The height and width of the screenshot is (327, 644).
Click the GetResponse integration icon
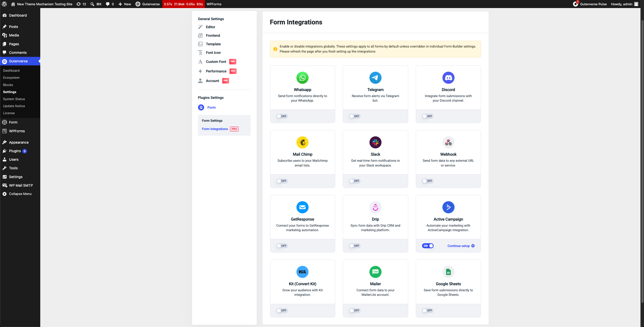pos(302,207)
